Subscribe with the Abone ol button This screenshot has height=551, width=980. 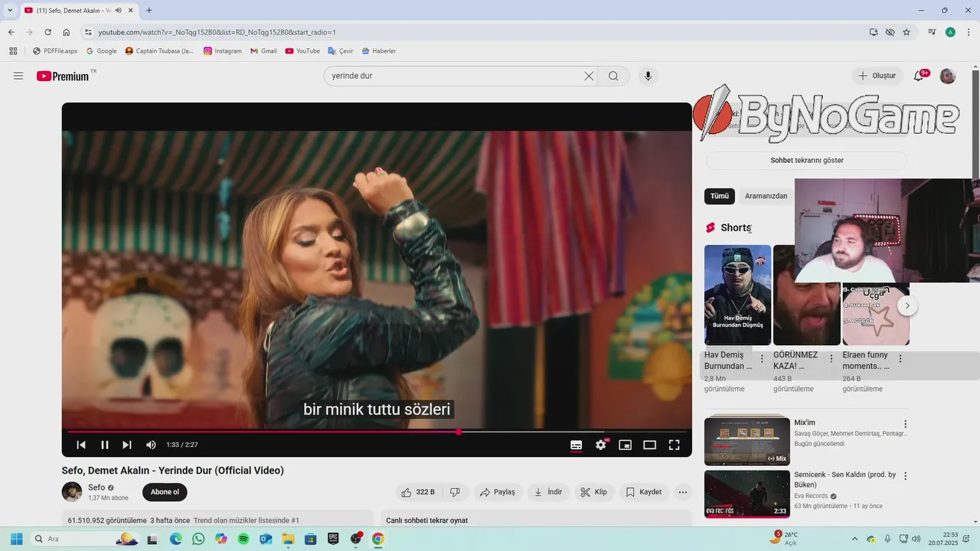coord(165,492)
